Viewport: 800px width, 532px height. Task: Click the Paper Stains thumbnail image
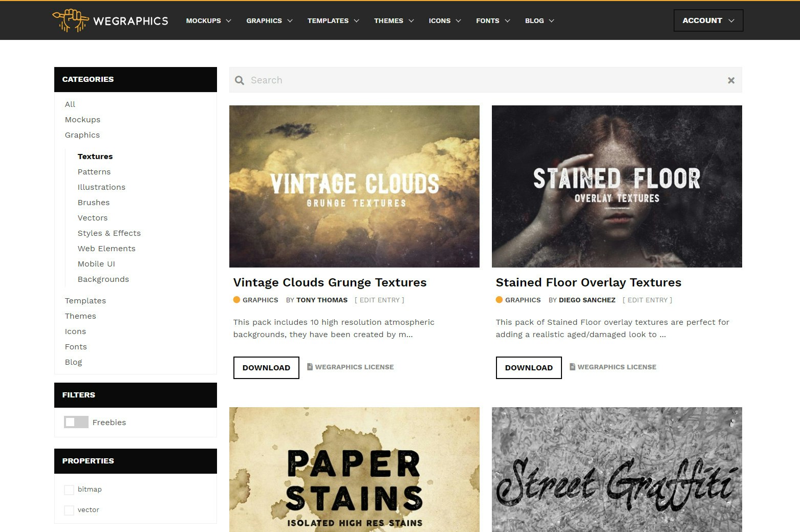point(354,469)
